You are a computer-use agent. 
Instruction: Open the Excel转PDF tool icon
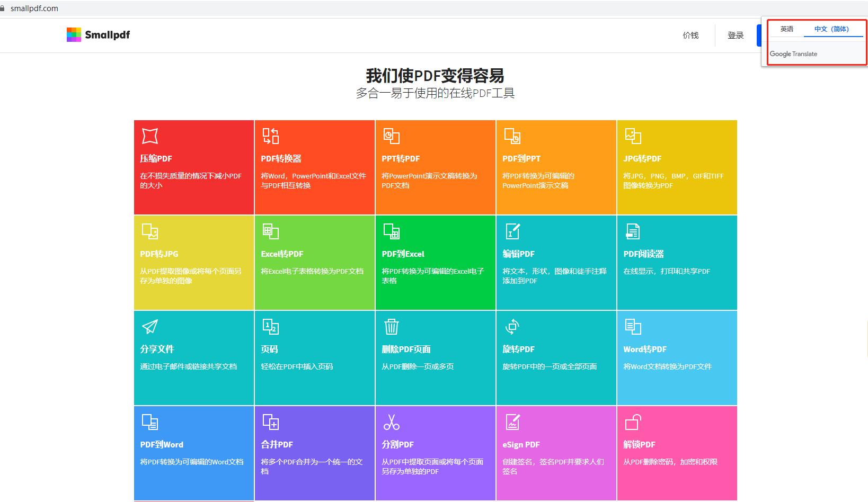tap(271, 231)
